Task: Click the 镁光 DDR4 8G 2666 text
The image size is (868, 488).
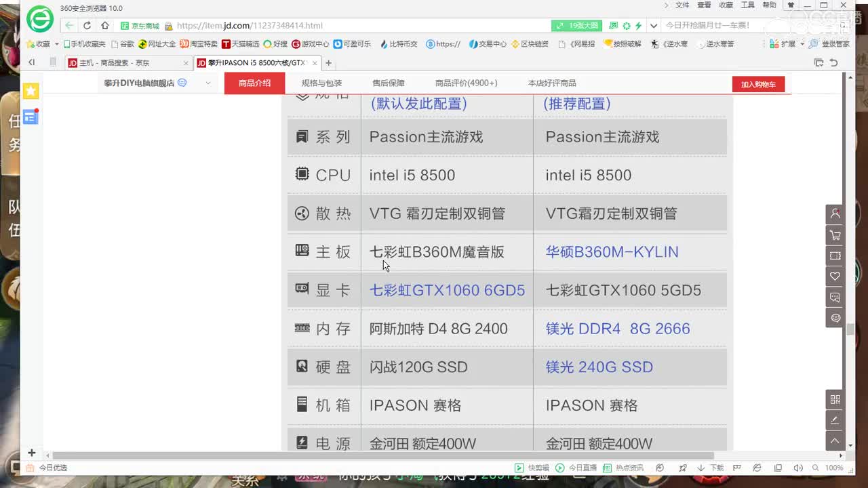Action: 618,329
